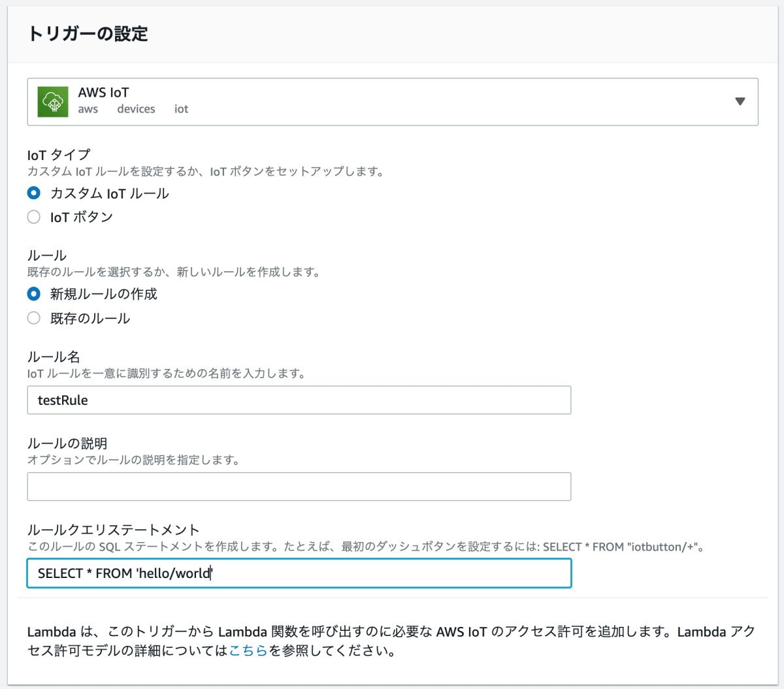This screenshot has width=784, height=689.
Task: Click the ルールの説明 field label
Action: pos(67,443)
